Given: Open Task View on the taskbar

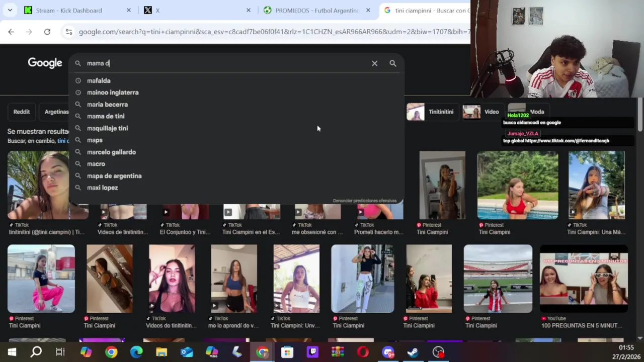Looking at the screenshot, I should pos(60,352).
